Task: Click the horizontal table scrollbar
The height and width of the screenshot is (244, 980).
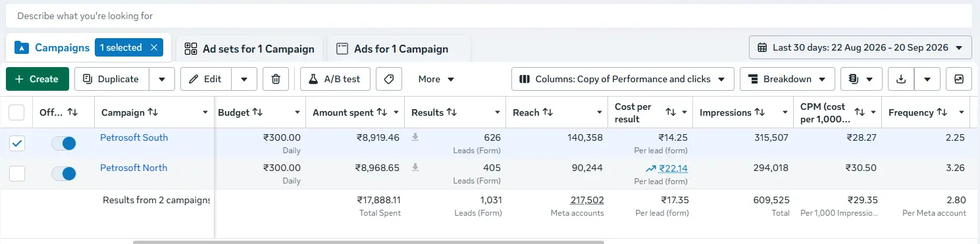Action: click(x=369, y=242)
